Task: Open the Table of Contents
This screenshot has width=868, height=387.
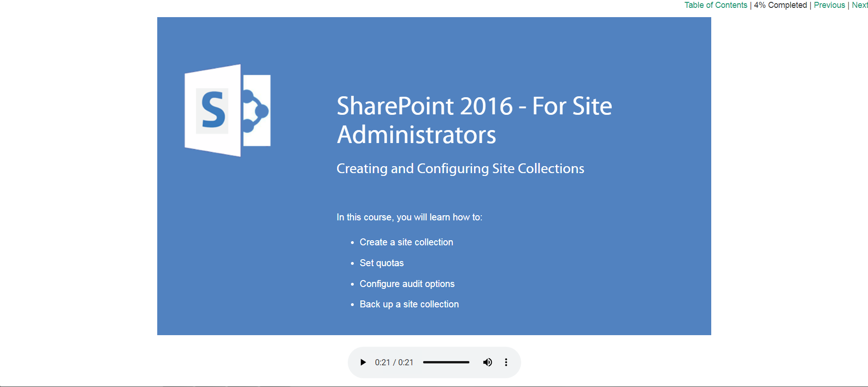Action: click(715, 5)
